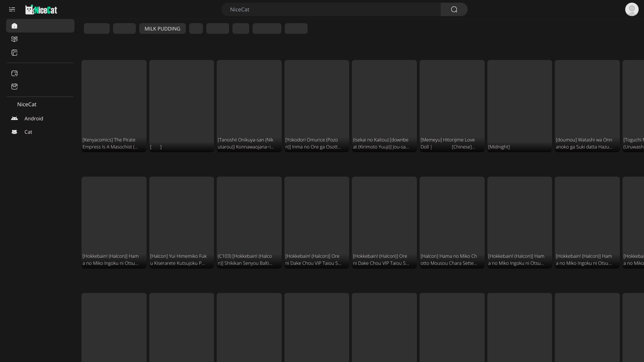Open the [Yokodori Omurice] card
Image resolution: width=644 pixels, height=362 pixels.
317,106
